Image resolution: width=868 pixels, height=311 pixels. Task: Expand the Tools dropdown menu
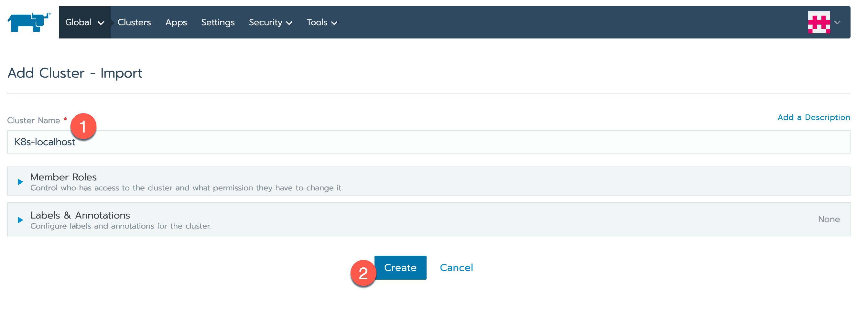click(322, 22)
